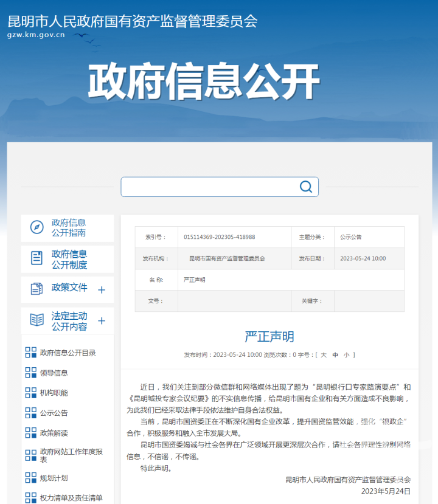
Task: Click the files icon beside 政策文件
Action: tap(37, 288)
